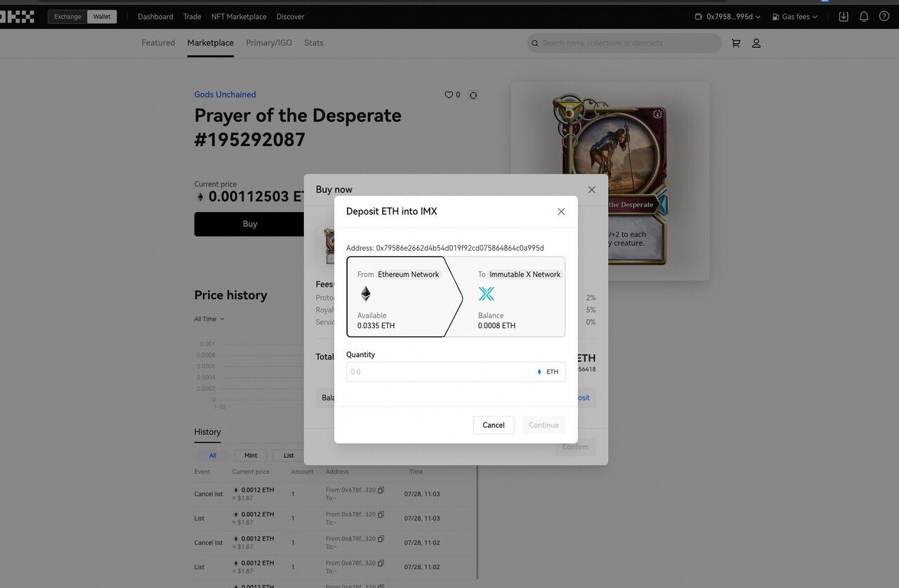The image size is (899, 588).
Task: Click Continue in the deposit dialog
Action: (544, 425)
